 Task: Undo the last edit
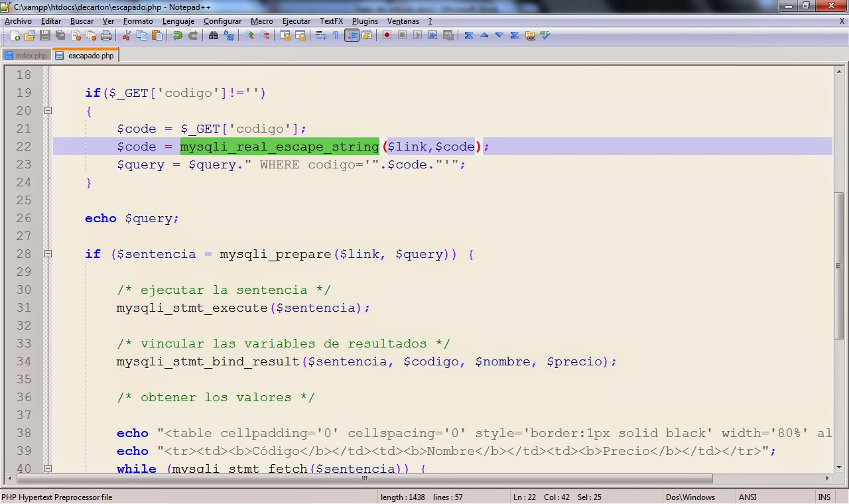(176, 35)
